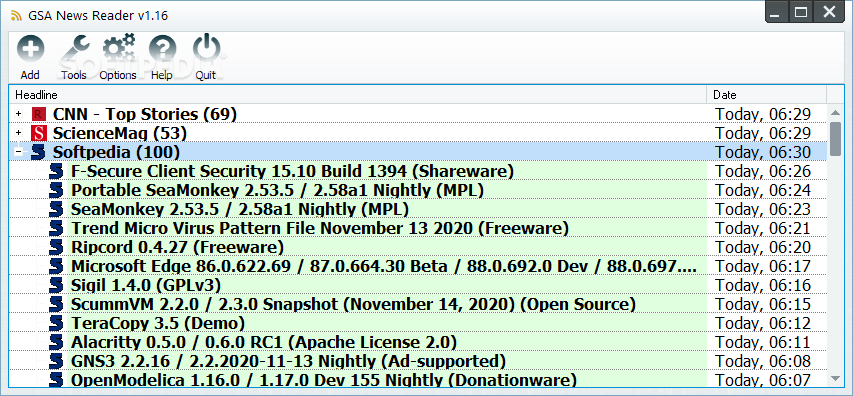Click the icon beside ScummVM 2.2.0
Image resolution: width=853 pixels, height=396 pixels.
(57, 305)
